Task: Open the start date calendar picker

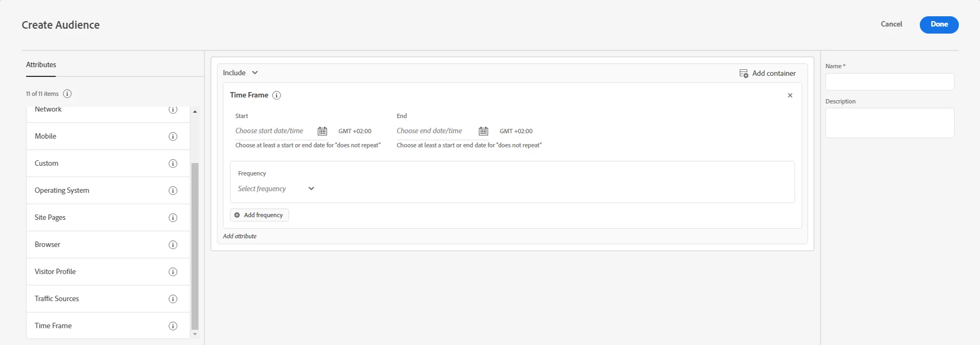Action: coord(322,131)
